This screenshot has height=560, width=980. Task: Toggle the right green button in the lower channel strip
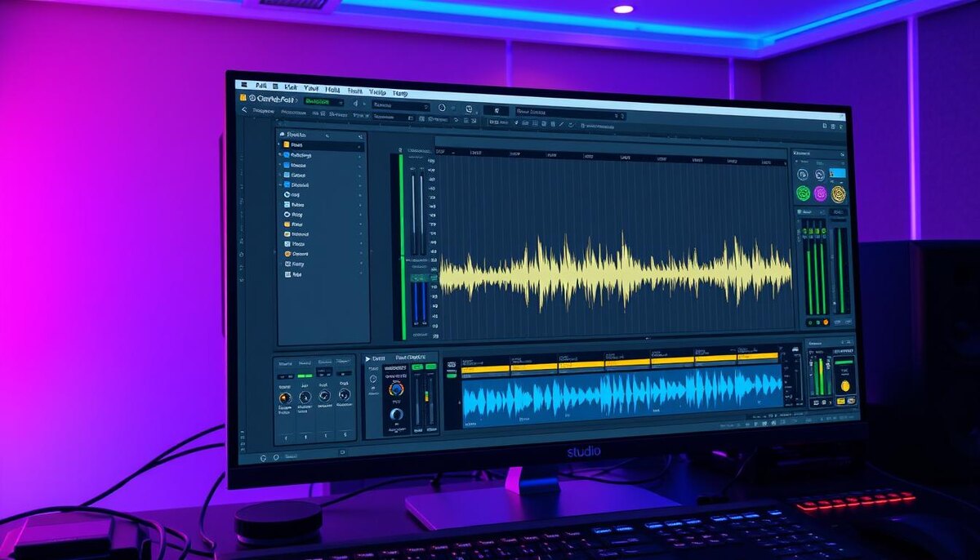click(430, 367)
